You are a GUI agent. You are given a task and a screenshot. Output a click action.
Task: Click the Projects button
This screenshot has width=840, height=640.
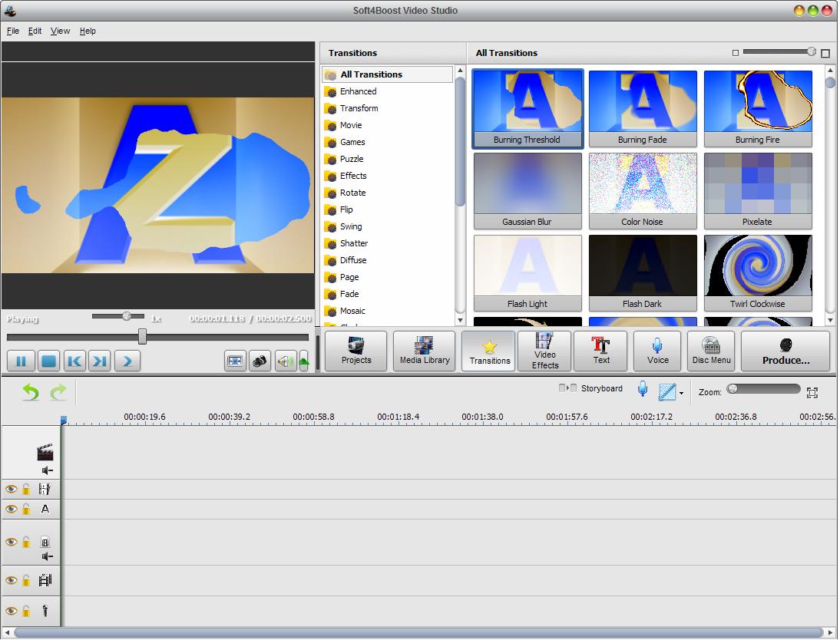click(x=356, y=351)
